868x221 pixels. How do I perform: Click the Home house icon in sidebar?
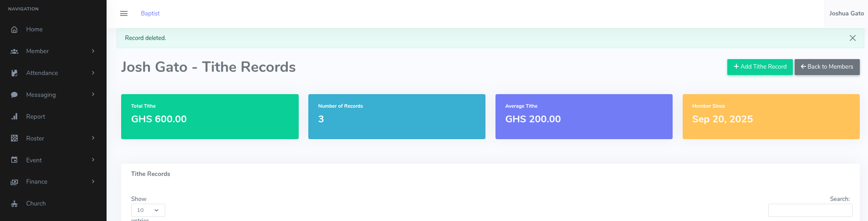pos(15,30)
